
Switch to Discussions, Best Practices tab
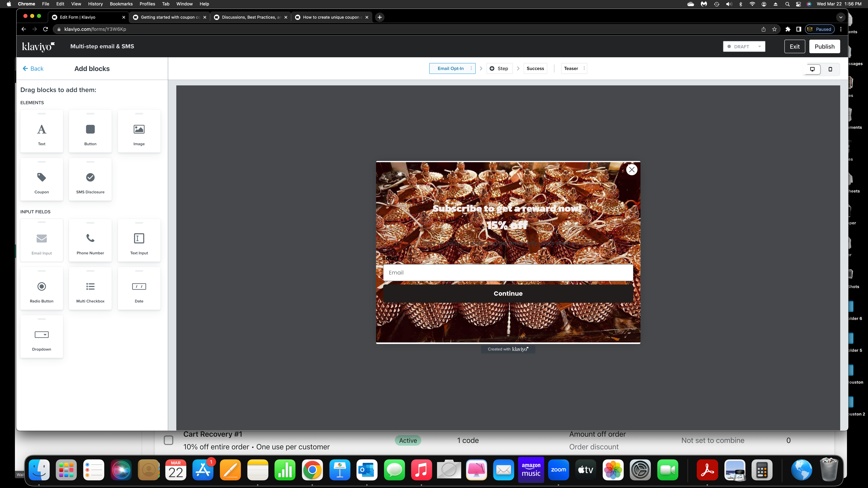pyautogui.click(x=250, y=17)
